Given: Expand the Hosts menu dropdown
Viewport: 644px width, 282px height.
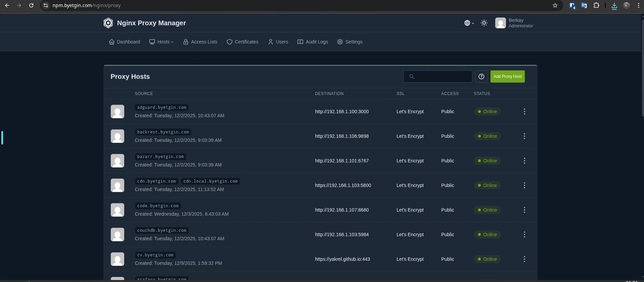Looking at the screenshot, I should [x=161, y=42].
